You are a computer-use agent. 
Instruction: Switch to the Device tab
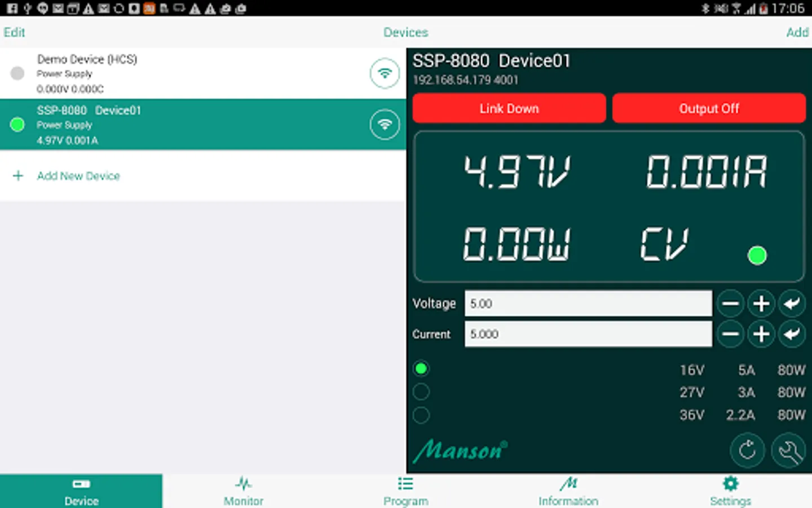click(x=81, y=491)
